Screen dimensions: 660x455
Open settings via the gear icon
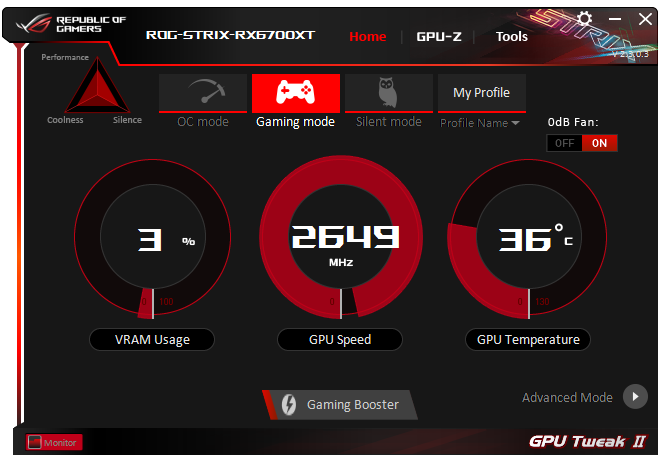584,19
